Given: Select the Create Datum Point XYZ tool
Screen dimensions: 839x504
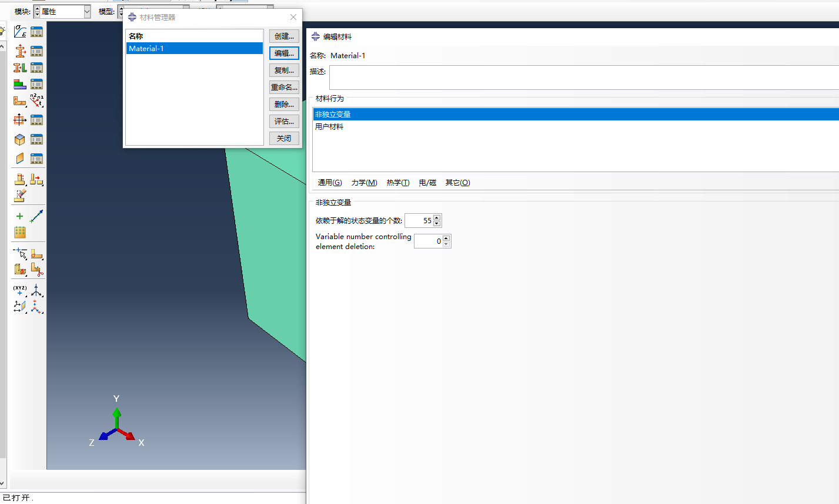Looking at the screenshot, I should click(19, 290).
